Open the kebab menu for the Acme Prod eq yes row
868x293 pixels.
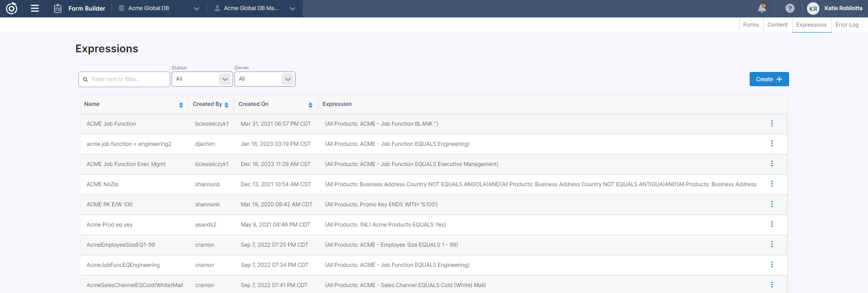coord(772,224)
